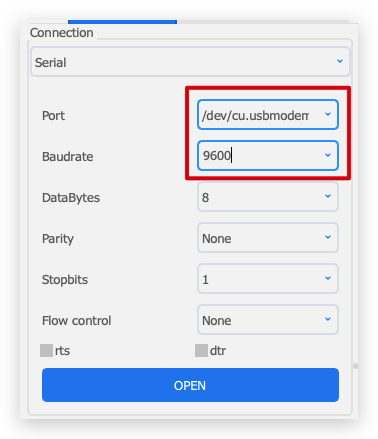Image resolution: width=378 pixels, height=439 pixels.
Task: Open the Baudrate dropdown chevron
Action: coord(328,155)
